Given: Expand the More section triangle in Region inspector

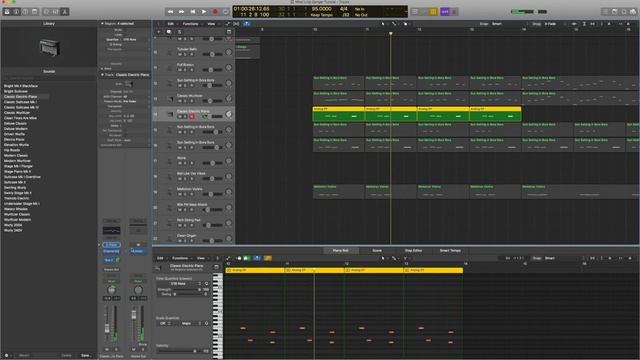Looking at the screenshot, I should point(102,69).
